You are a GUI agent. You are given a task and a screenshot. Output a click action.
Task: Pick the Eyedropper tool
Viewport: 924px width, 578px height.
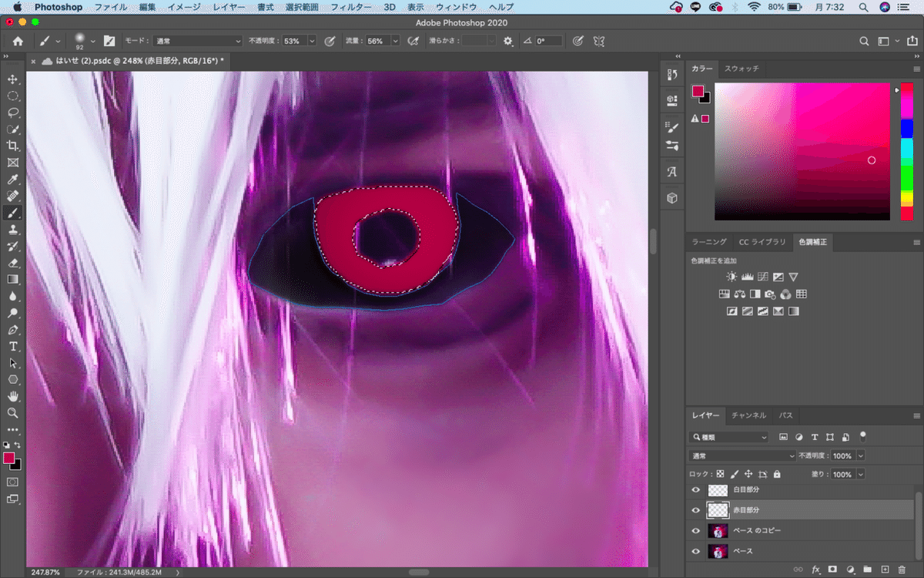tap(13, 180)
